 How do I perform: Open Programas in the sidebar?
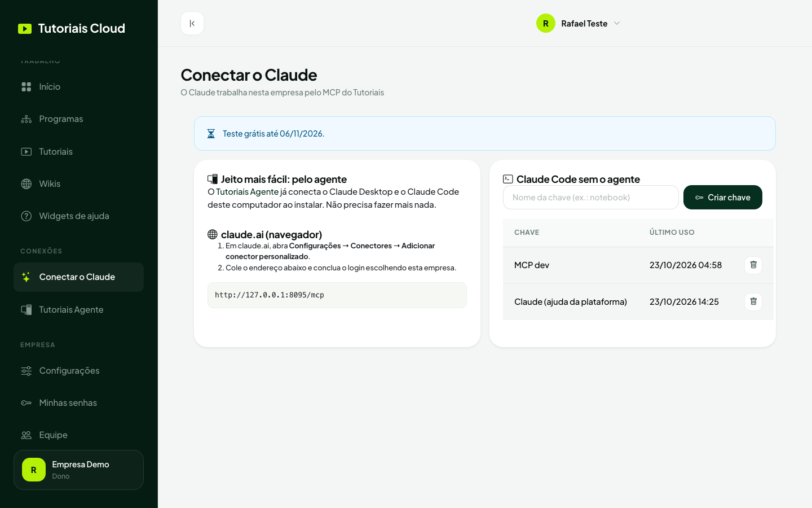coord(78,119)
